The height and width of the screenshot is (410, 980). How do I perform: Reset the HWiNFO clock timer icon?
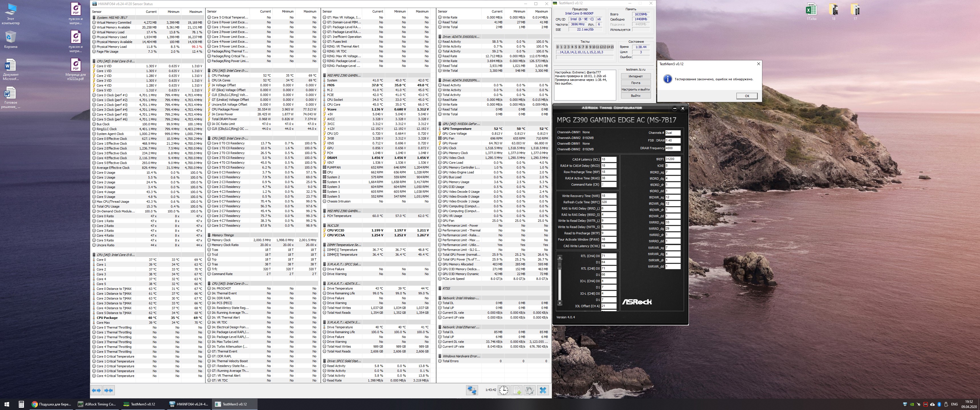coord(503,390)
